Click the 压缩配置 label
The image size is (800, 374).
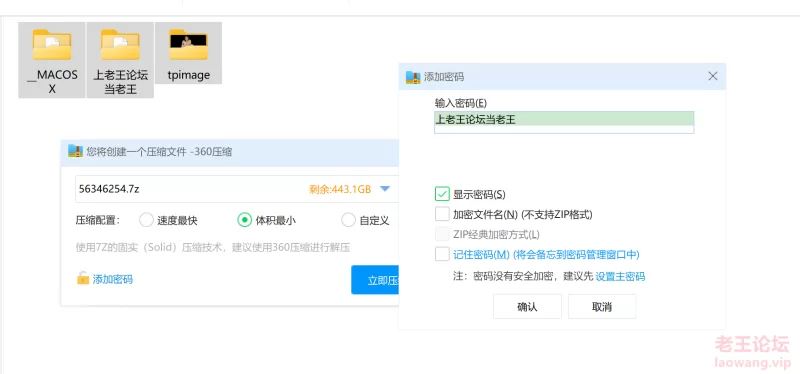(x=97, y=220)
